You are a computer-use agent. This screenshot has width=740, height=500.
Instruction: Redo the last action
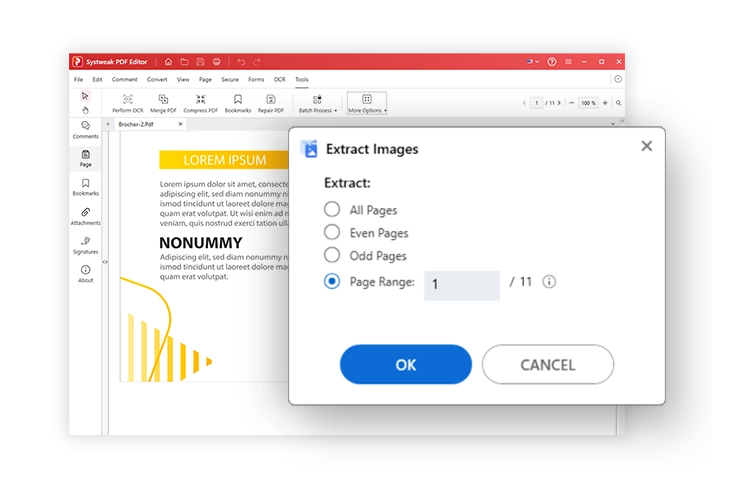click(x=257, y=62)
